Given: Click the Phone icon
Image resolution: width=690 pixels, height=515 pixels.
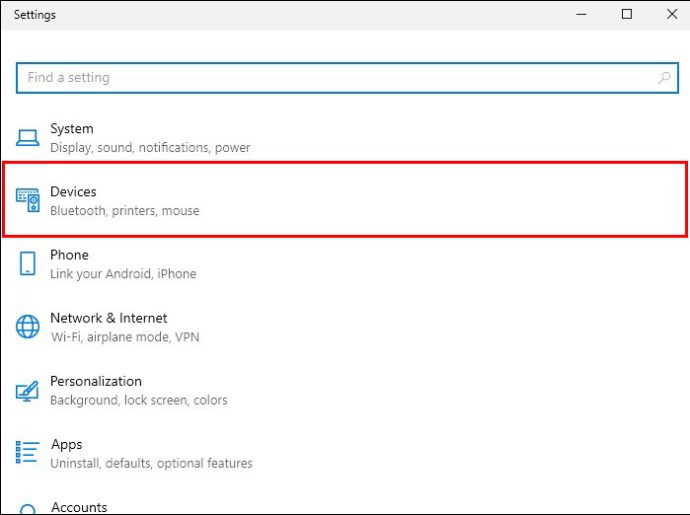Looking at the screenshot, I should pyautogui.click(x=27, y=263).
